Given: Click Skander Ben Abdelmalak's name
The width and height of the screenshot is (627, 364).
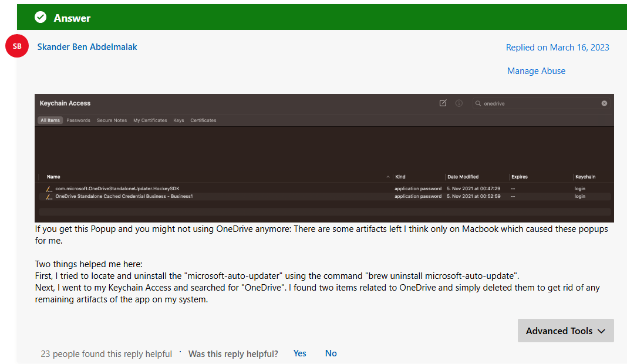Looking at the screenshot, I should 87,46.
